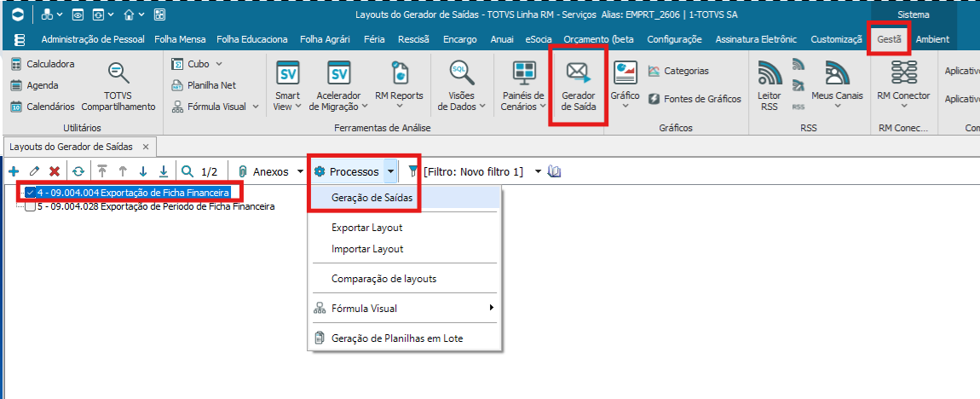Open Calculadora utility
980x399 pixels.
pyautogui.click(x=43, y=64)
